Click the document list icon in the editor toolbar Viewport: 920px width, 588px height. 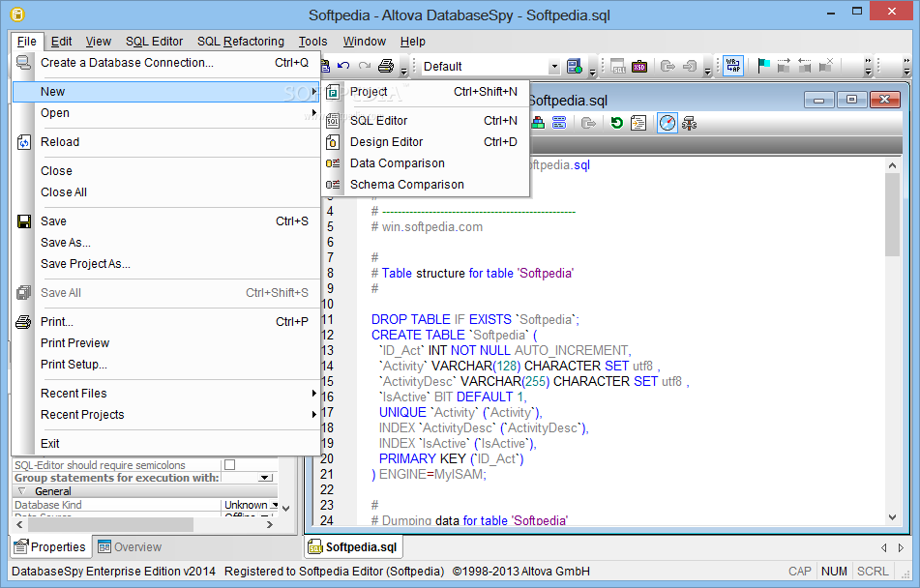pyautogui.click(x=638, y=123)
